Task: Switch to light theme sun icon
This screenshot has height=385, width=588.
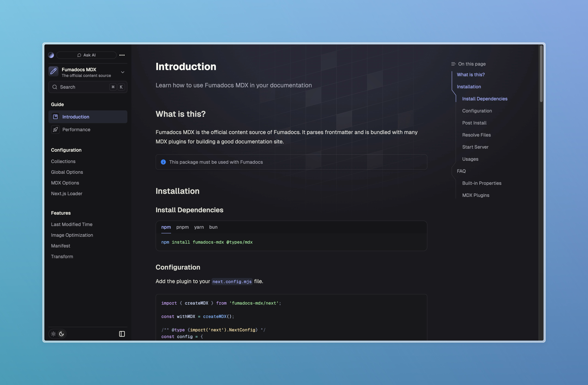Action: pos(53,334)
